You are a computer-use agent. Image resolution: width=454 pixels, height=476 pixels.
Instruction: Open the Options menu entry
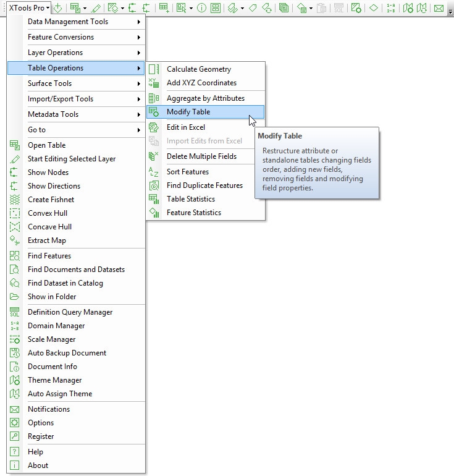point(77,423)
